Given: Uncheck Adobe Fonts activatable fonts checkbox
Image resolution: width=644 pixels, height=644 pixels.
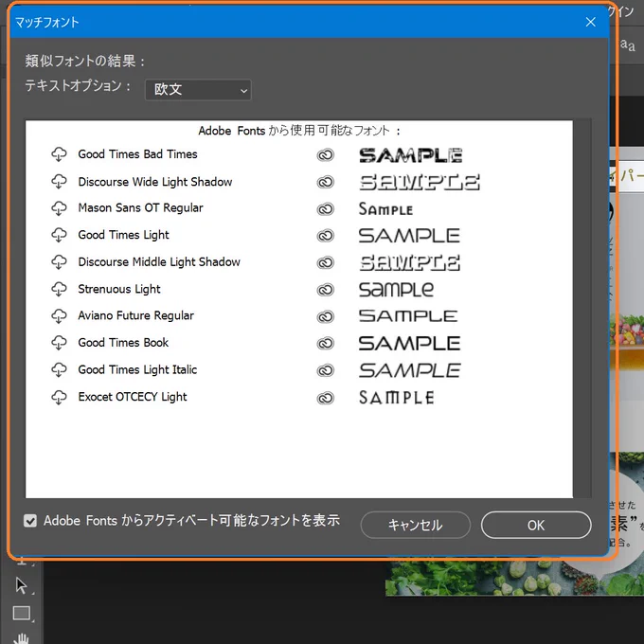Looking at the screenshot, I should pos(30,521).
